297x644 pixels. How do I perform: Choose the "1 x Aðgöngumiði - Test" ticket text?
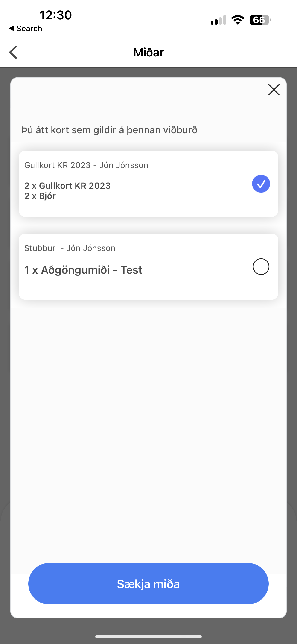coord(83,270)
